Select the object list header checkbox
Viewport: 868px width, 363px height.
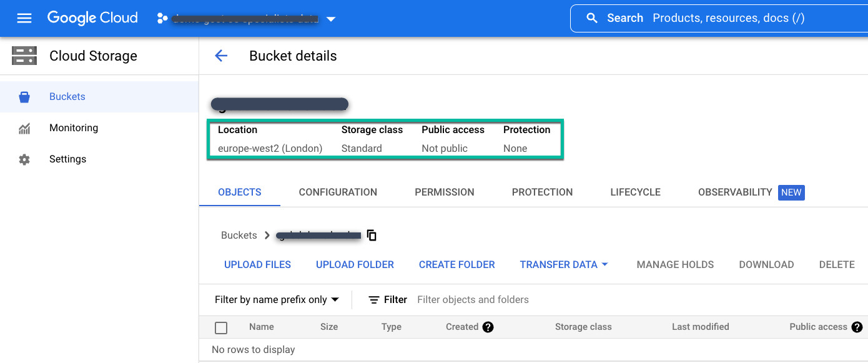pyautogui.click(x=221, y=327)
